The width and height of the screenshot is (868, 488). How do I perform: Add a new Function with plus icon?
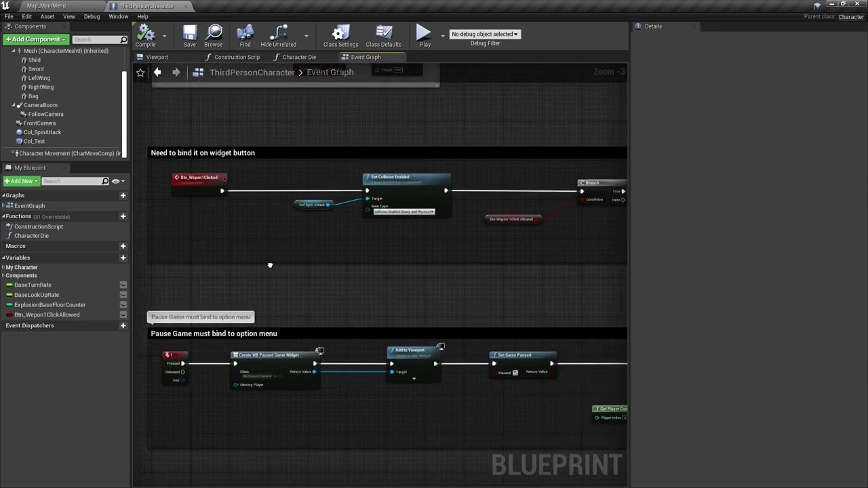pyautogui.click(x=123, y=216)
